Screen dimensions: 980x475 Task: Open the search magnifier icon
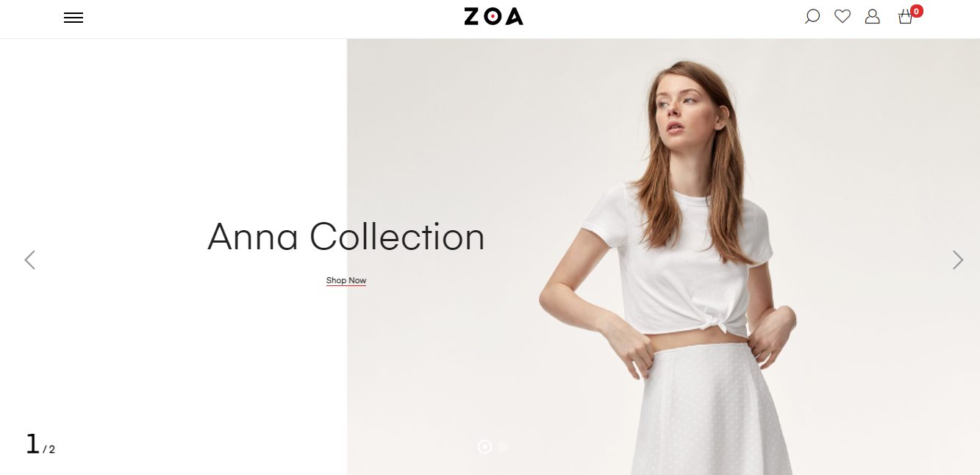click(812, 16)
